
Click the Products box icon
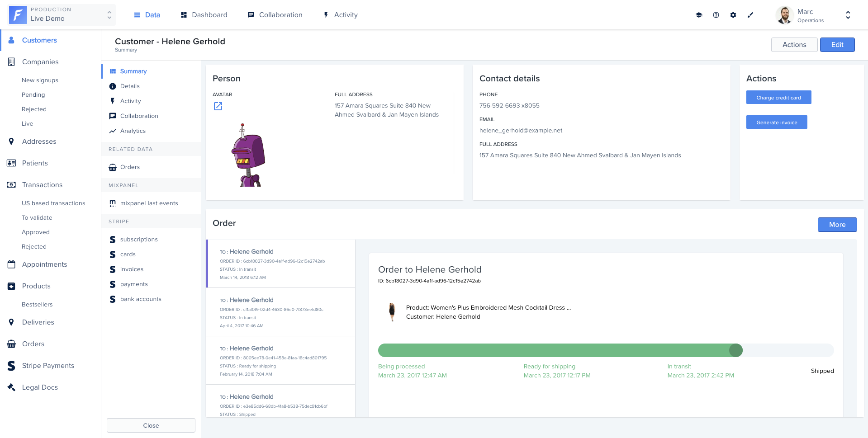(11, 286)
